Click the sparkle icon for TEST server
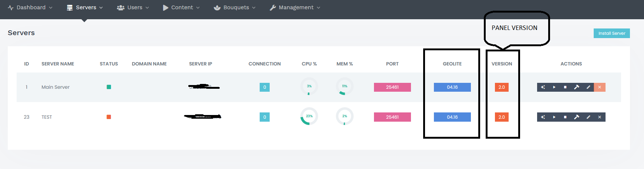The height and width of the screenshot is (169, 644). tap(543, 117)
